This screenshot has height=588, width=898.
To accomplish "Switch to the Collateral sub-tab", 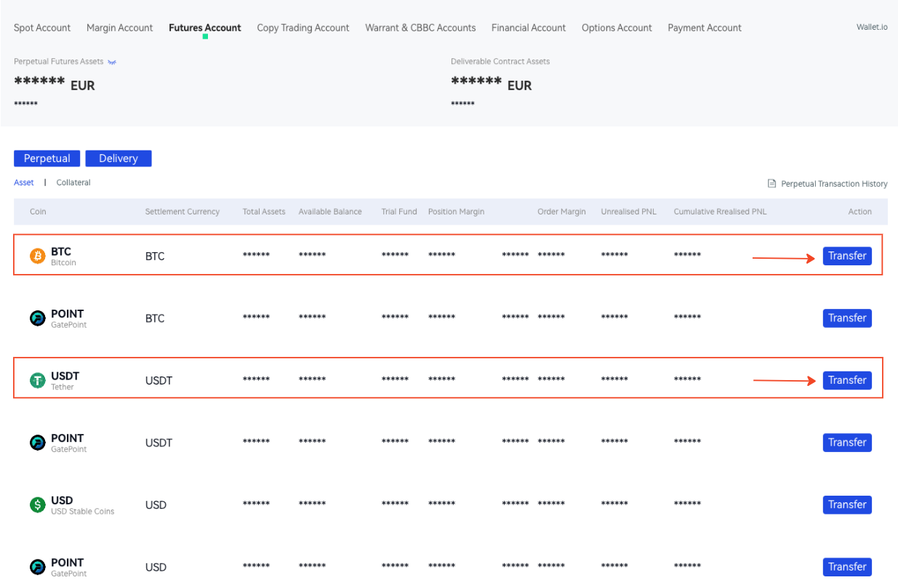I will click(73, 182).
